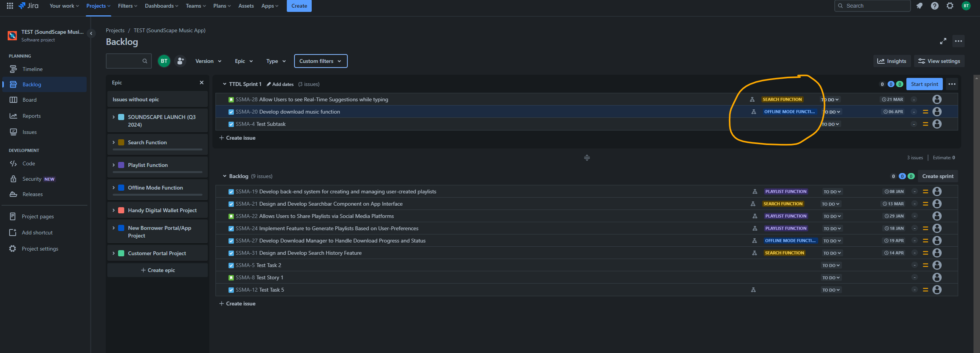Open the app switcher grid icon
This screenshot has height=353, width=980.
pyautogui.click(x=10, y=6)
